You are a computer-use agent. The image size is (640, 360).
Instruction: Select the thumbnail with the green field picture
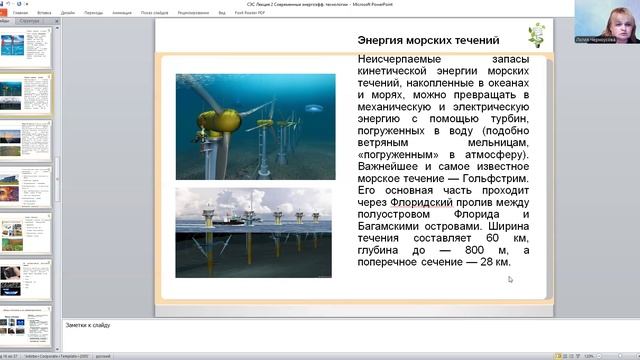pyautogui.click(x=25, y=234)
